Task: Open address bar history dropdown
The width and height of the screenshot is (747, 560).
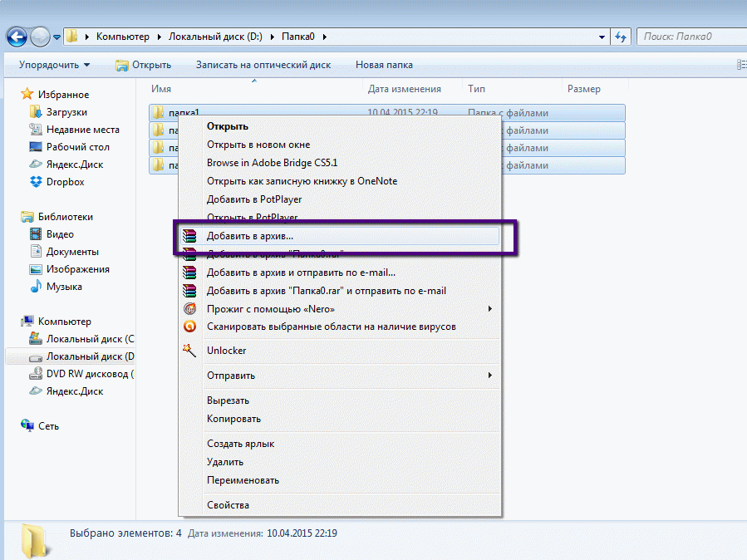Action: pos(602,37)
